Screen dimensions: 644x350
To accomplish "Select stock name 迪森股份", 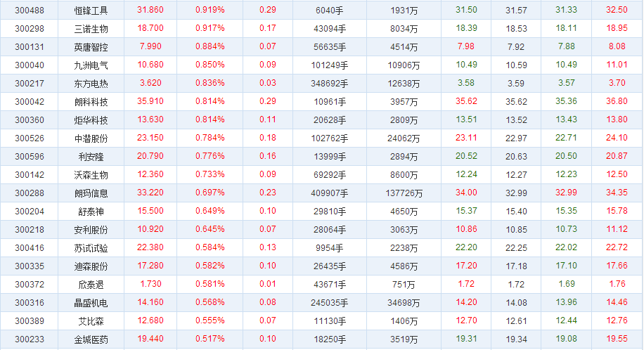I will click(x=91, y=266).
